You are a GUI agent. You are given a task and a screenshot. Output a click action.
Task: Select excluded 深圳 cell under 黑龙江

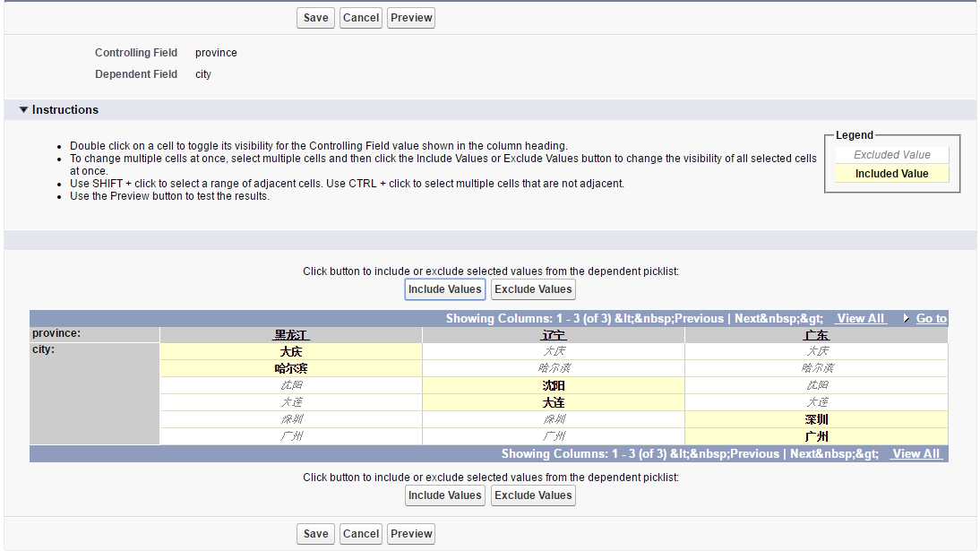tap(291, 419)
